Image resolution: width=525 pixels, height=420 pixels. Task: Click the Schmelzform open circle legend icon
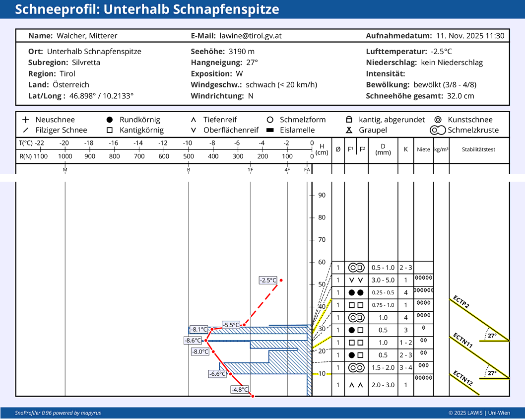pos(270,120)
